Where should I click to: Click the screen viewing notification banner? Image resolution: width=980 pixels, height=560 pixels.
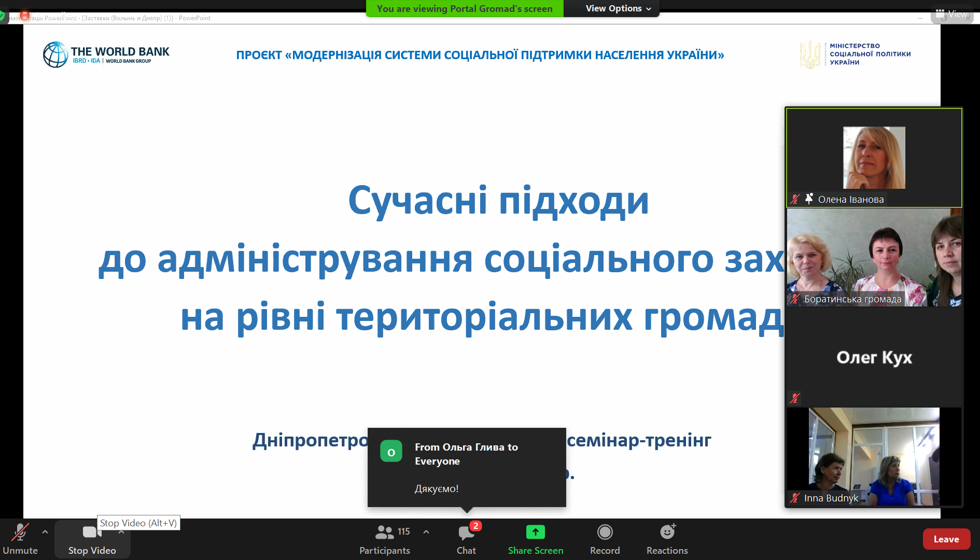click(x=465, y=9)
